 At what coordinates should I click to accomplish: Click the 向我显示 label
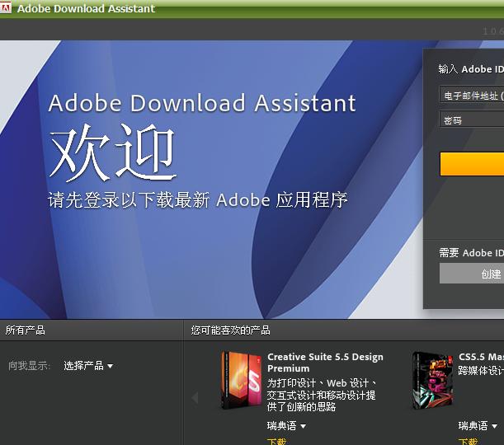[29, 365]
